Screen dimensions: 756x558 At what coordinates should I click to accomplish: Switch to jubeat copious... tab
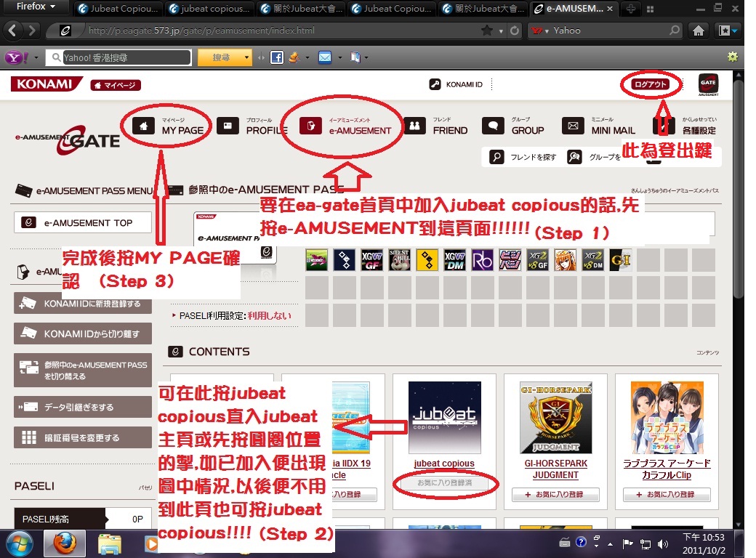tap(210, 9)
